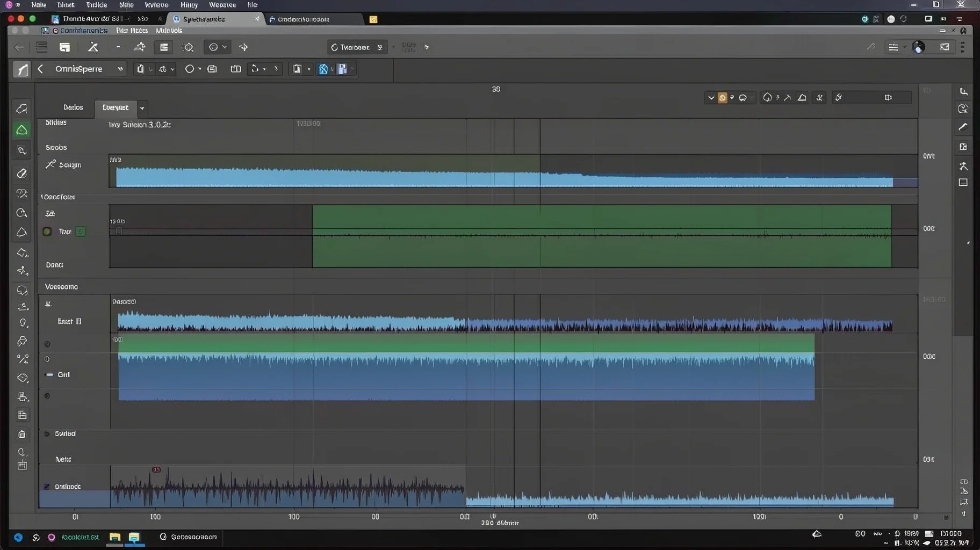The width and height of the screenshot is (980, 550).
Task: Click the white stacked windows toolbar icon
Action: click(x=64, y=47)
